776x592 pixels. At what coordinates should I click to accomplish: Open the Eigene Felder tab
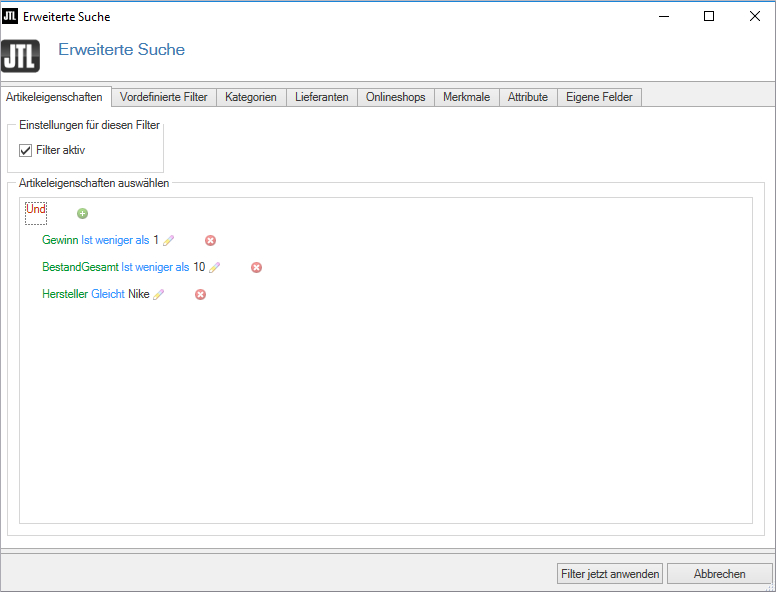pos(599,97)
